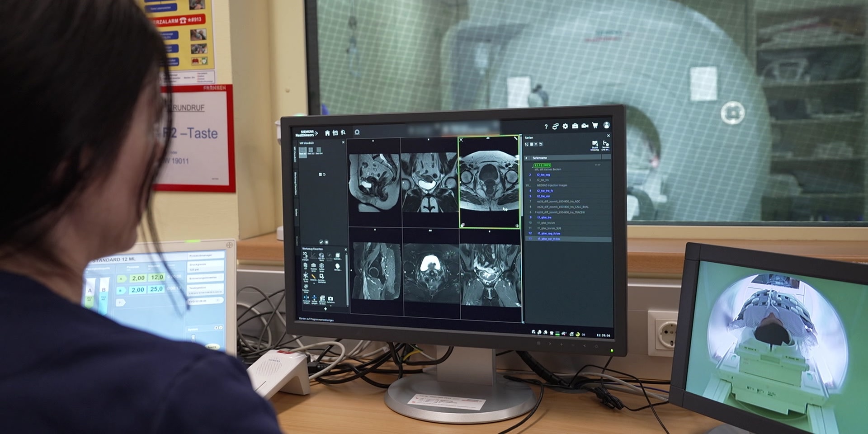
Task: Select the top-left sagittal MRI image pane
Action: (x=374, y=183)
